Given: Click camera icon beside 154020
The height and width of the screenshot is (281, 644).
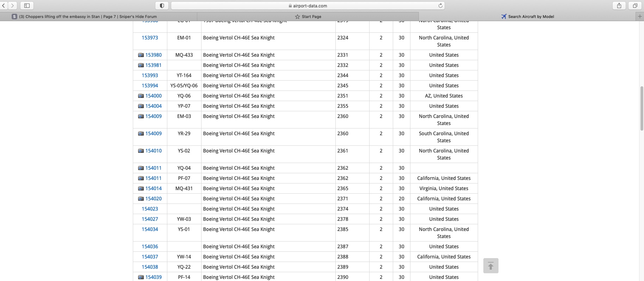Looking at the screenshot, I should coord(141,199).
